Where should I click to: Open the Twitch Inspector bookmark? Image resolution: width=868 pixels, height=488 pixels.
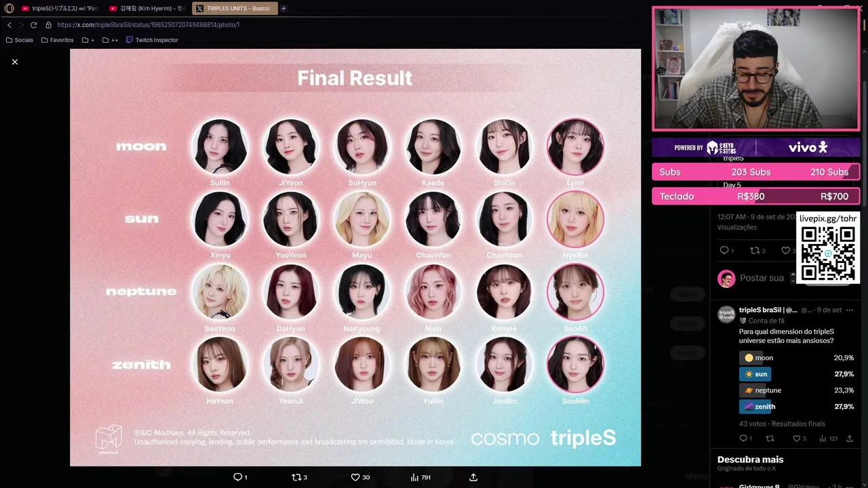(x=152, y=40)
